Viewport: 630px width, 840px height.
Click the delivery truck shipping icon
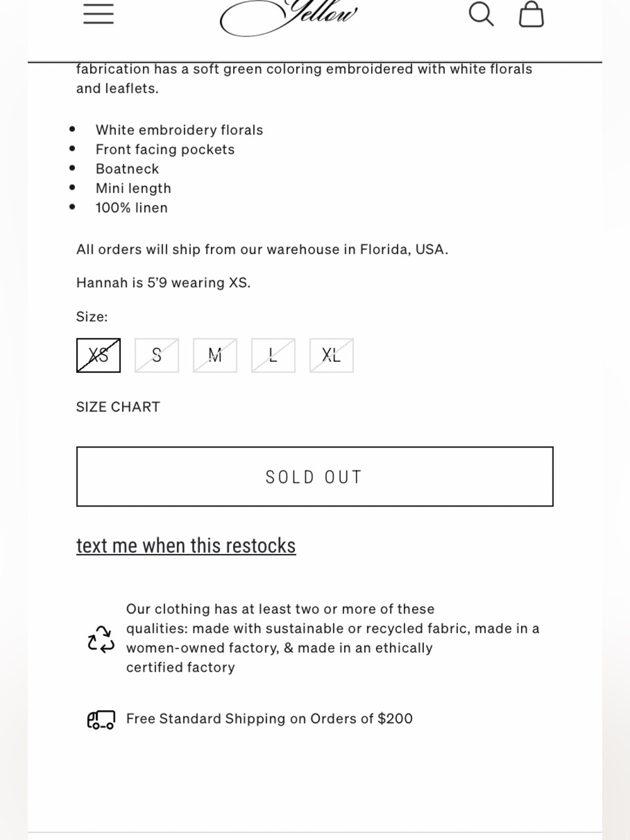coord(101,719)
